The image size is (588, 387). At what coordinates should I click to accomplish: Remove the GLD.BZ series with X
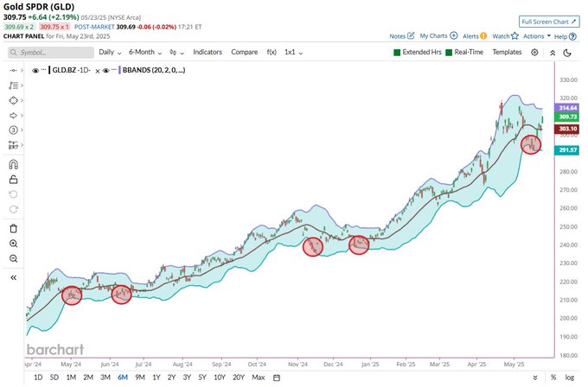click(98, 71)
